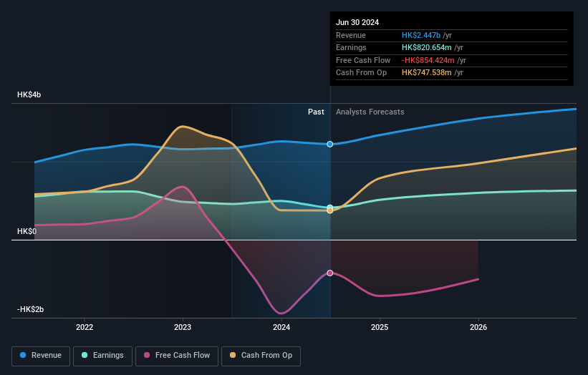
Task: Click the pink Free Cash Flow data point marker
Action: point(330,273)
